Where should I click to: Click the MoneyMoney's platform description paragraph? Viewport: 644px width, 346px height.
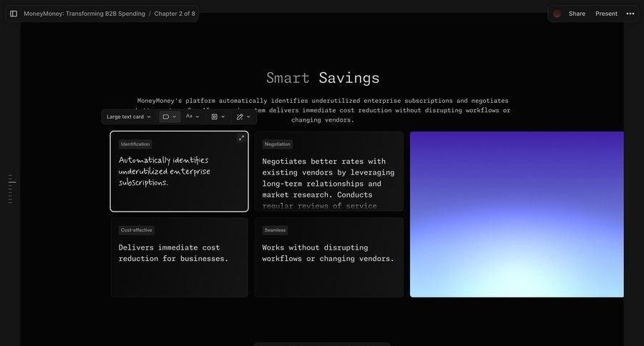[323, 110]
